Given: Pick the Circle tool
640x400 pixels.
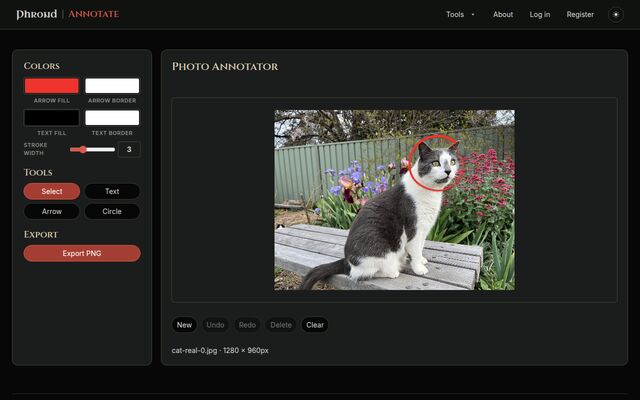Looking at the screenshot, I should [112, 211].
